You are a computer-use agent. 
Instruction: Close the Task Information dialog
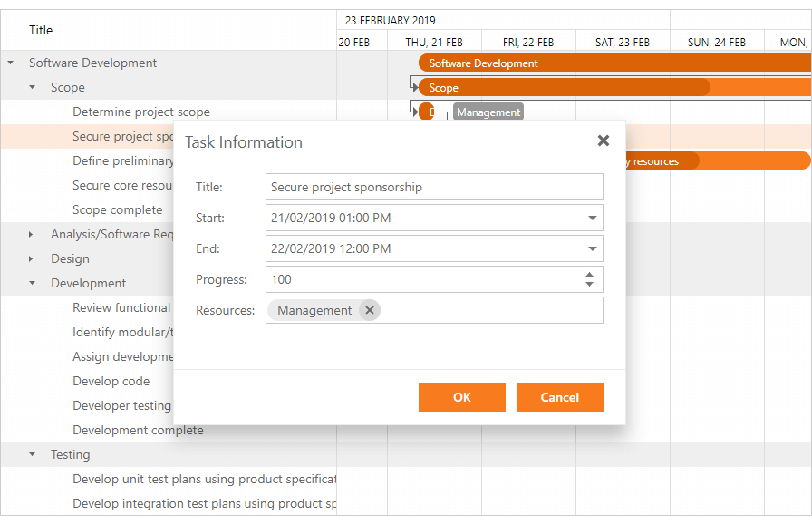tap(603, 141)
